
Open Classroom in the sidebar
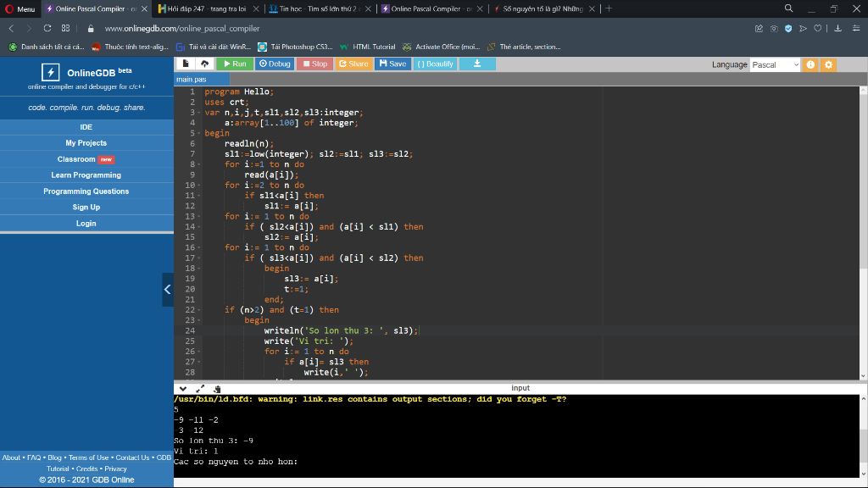tap(86, 159)
